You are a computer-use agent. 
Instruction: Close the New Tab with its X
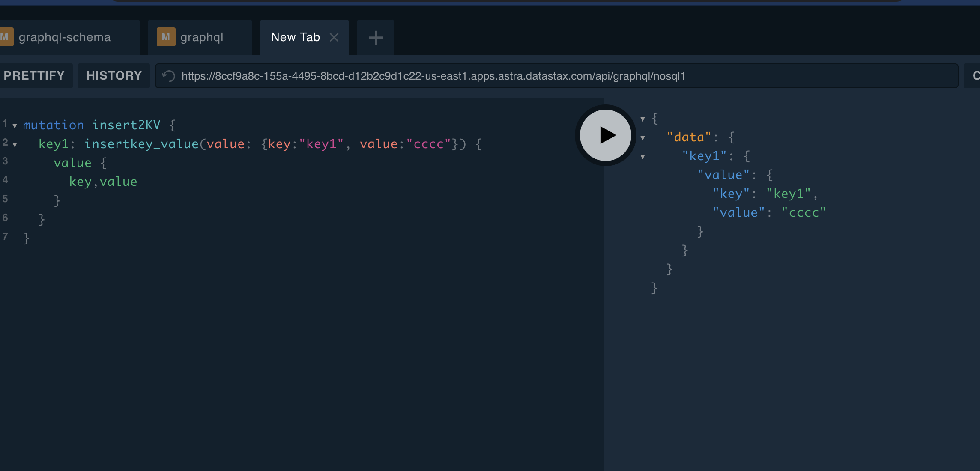tap(334, 37)
